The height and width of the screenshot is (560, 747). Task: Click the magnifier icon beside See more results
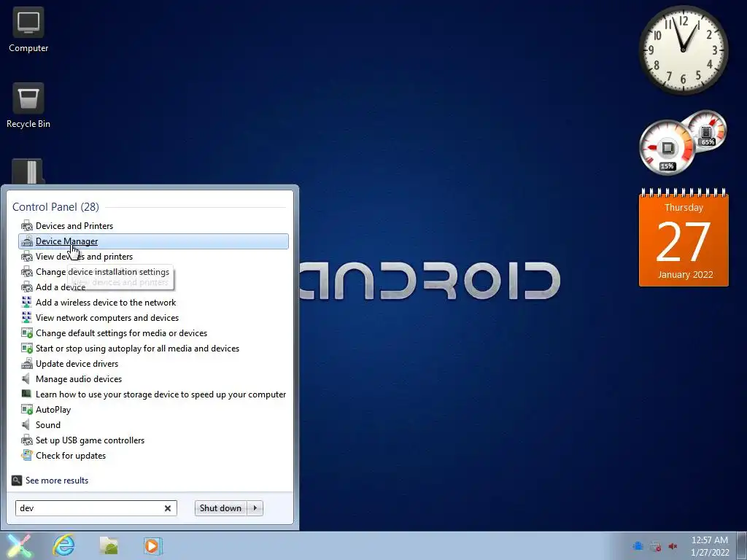(x=17, y=481)
